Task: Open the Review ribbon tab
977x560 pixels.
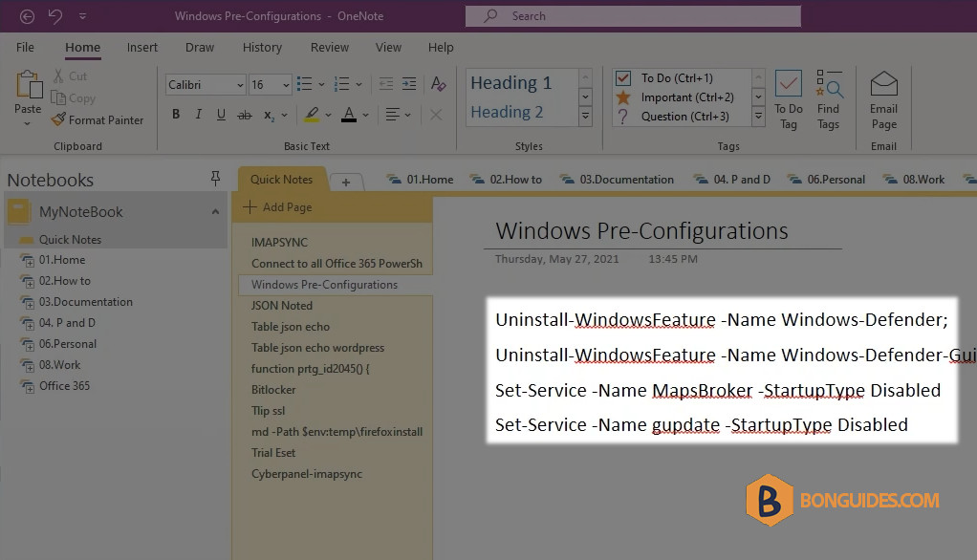Action: pyautogui.click(x=330, y=48)
